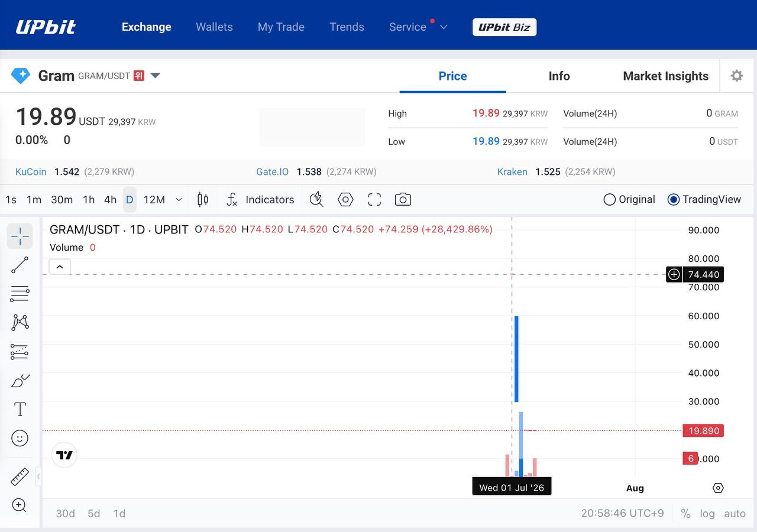Set chart range to 5d
This screenshot has width=757, height=532.
[x=93, y=514]
